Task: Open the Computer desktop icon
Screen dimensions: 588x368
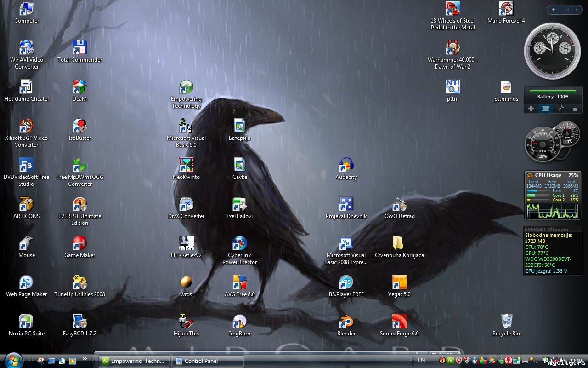Action: tap(27, 13)
